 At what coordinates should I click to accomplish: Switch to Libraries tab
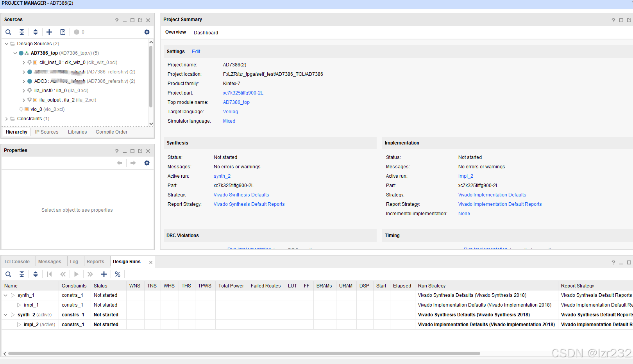click(x=77, y=132)
